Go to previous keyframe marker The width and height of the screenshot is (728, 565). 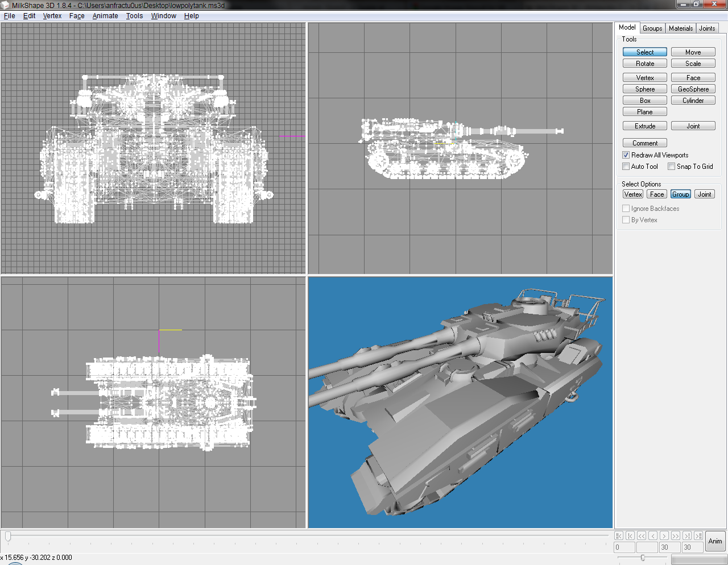[630, 535]
